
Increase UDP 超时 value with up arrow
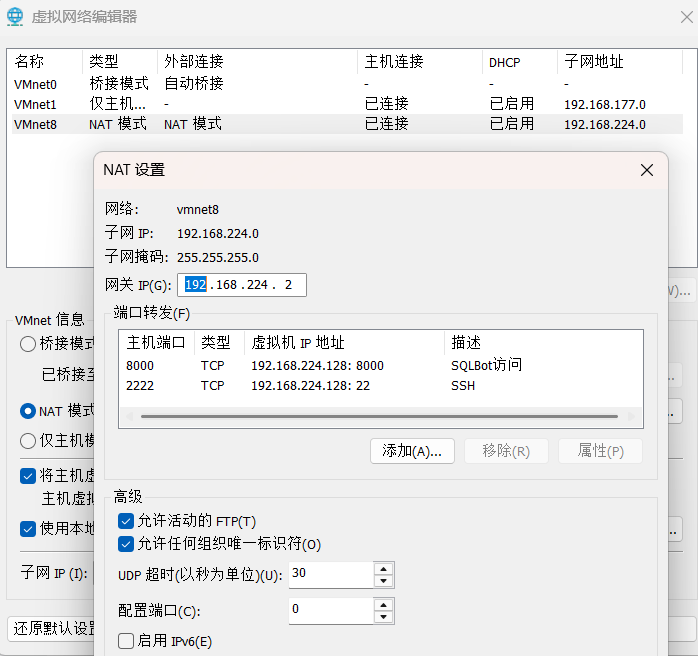click(383, 569)
